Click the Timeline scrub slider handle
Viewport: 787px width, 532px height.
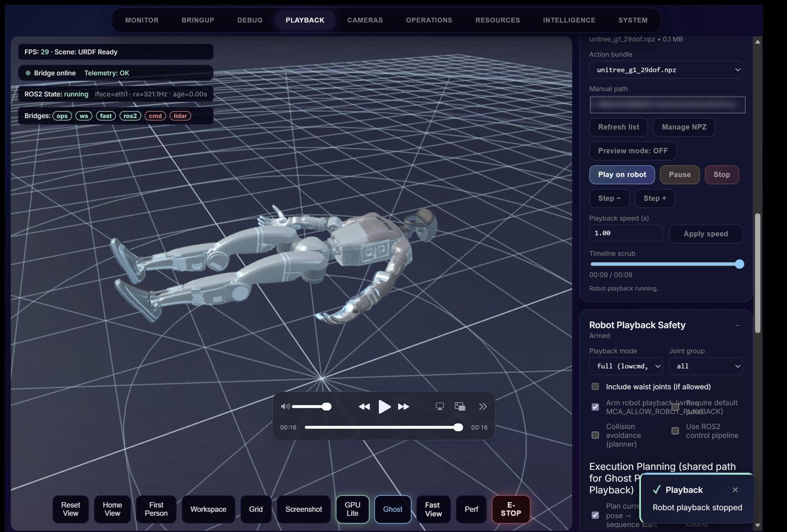(x=739, y=264)
